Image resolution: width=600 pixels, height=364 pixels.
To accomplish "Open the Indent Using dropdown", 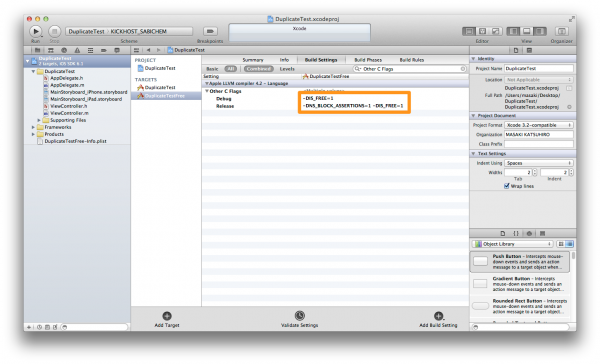I will (x=539, y=163).
